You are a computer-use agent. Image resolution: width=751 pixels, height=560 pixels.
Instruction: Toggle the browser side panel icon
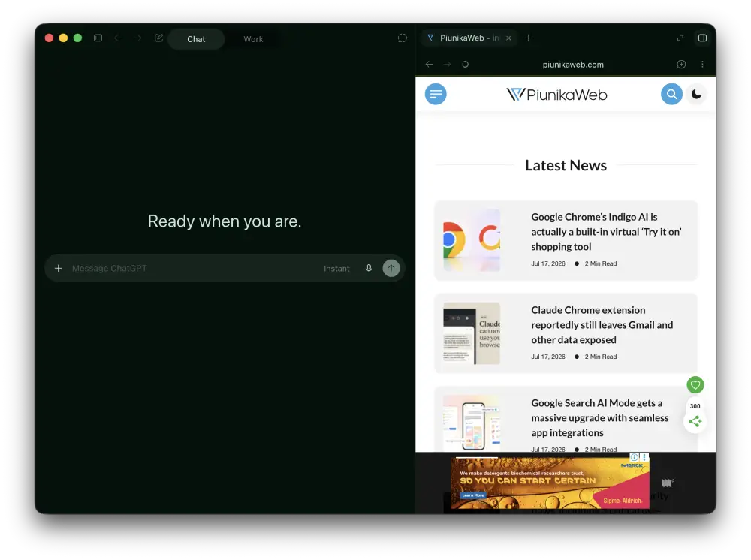(x=702, y=38)
